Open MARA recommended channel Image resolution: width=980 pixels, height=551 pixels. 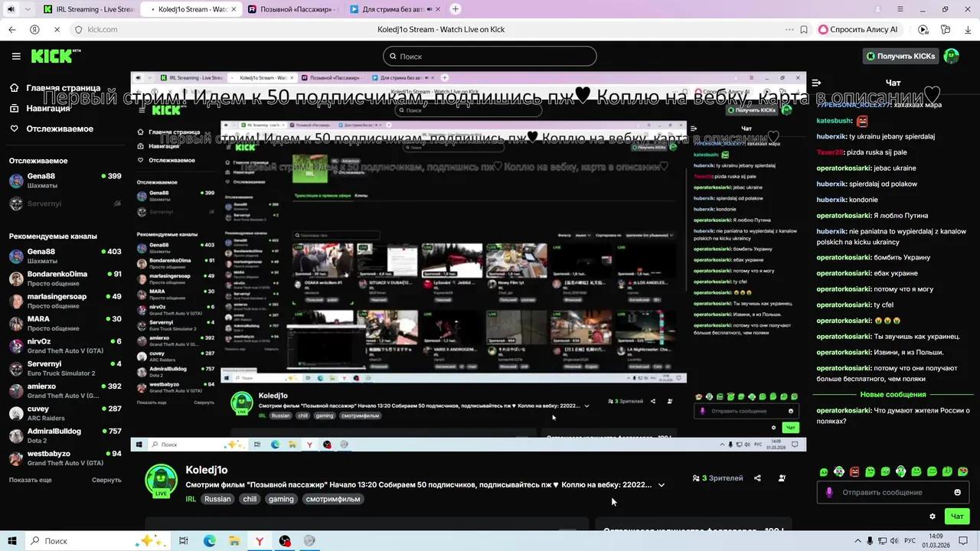pyautogui.click(x=65, y=323)
